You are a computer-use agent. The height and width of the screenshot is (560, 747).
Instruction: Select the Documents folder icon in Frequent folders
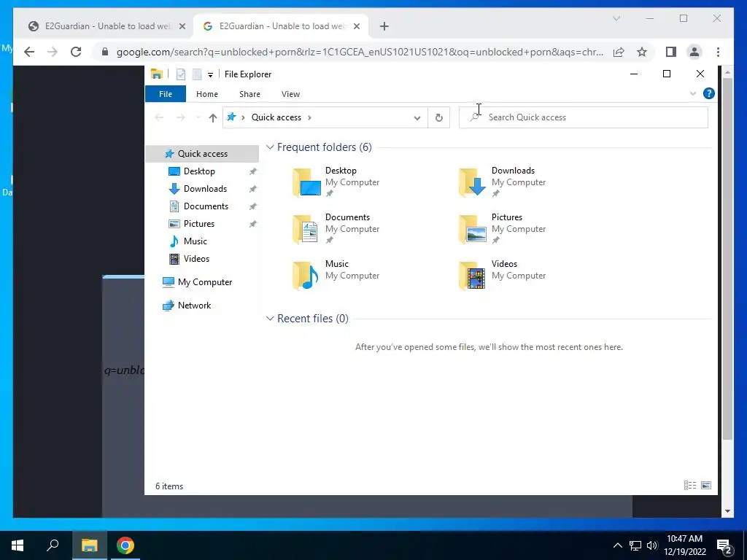pos(306,228)
